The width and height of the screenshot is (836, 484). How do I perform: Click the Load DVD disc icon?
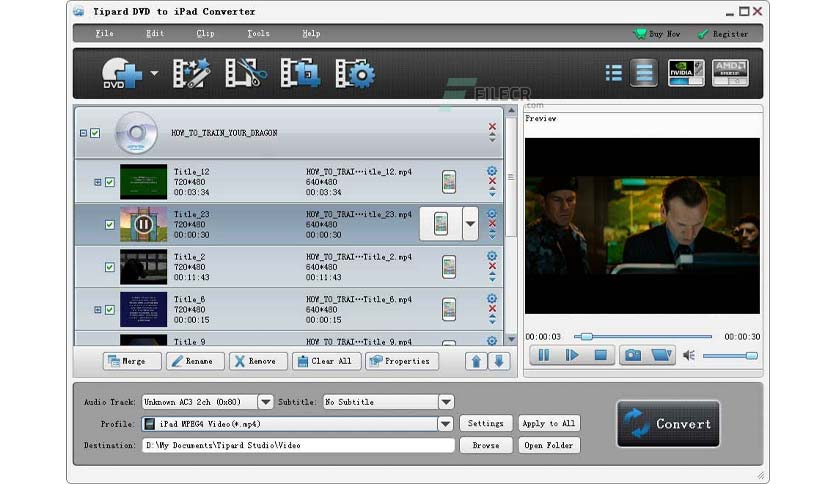[122, 73]
